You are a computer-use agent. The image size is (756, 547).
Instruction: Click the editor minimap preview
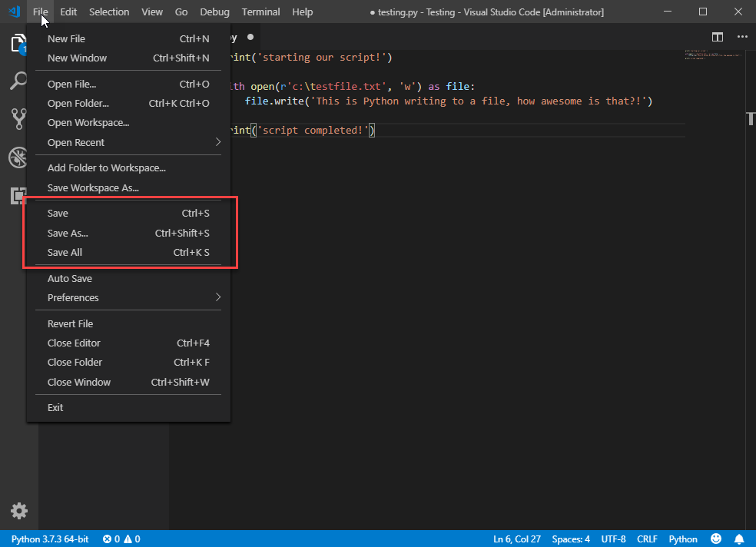click(714, 55)
